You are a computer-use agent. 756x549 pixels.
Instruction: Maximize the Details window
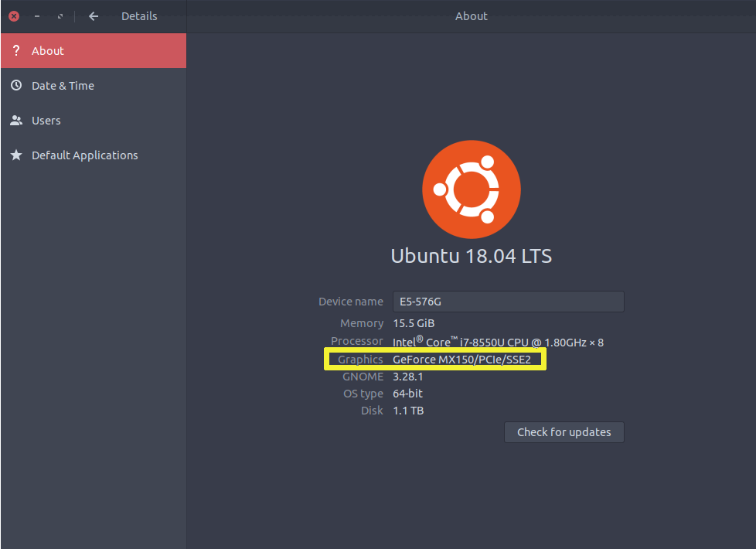pos(60,16)
